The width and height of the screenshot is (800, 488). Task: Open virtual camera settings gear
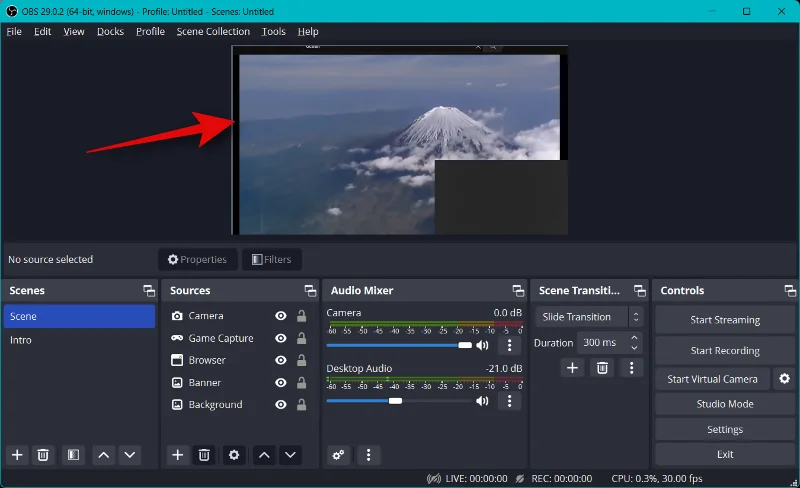pos(785,379)
